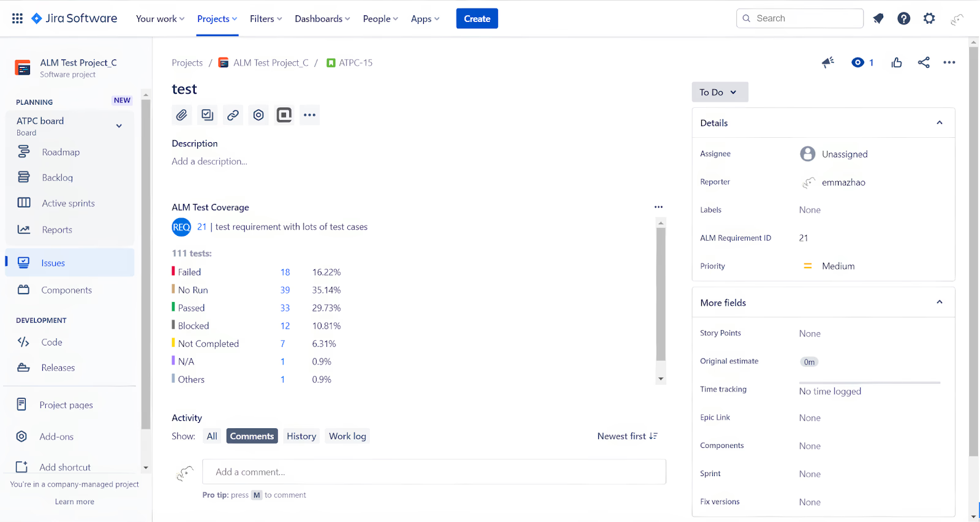Open notifications bell icon
The width and height of the screenshot is (980, 522).
(878, 18)
